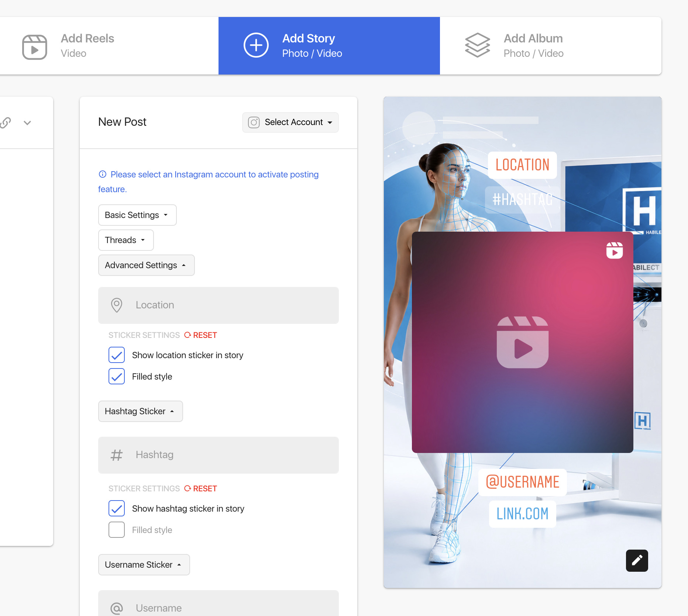Select the Add Story tab
Image resolution: width=688 pixels, height=616 pixels.
[x=329, y=46]
